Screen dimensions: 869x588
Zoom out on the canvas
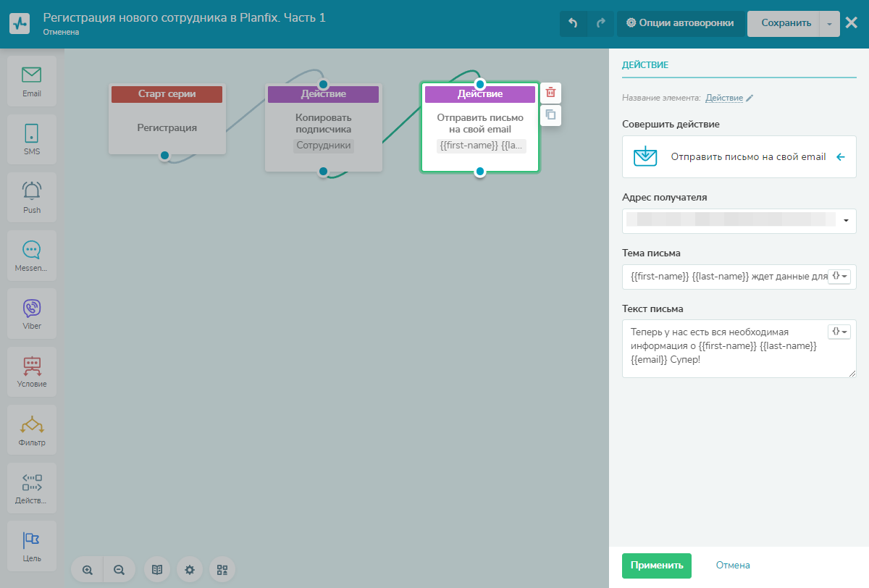[x=119, y=569]
